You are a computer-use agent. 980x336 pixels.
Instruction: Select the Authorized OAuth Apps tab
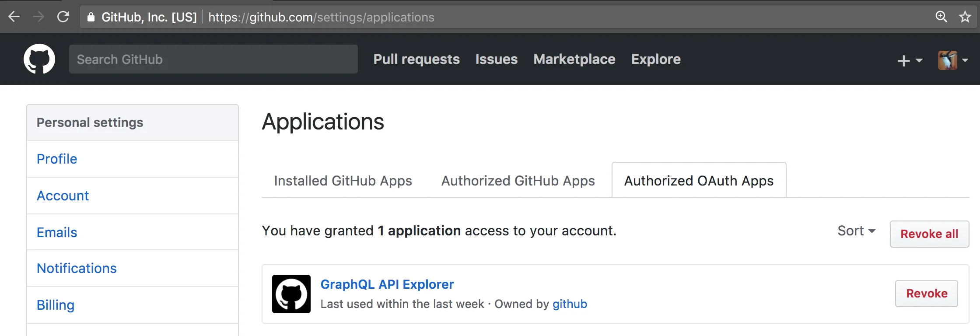coord(699,181)
